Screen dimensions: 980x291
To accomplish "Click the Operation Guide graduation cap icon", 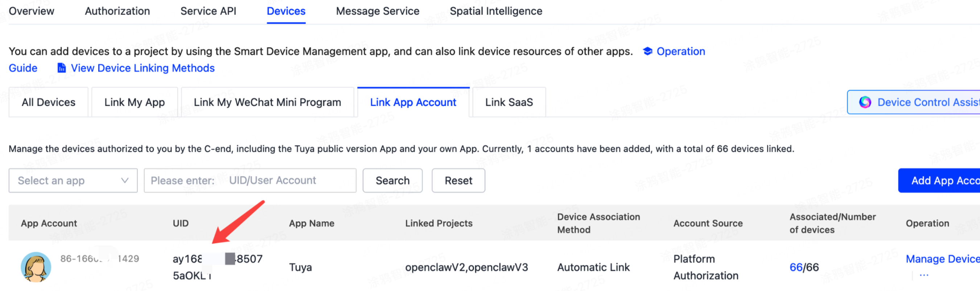I will click(647, 52).
